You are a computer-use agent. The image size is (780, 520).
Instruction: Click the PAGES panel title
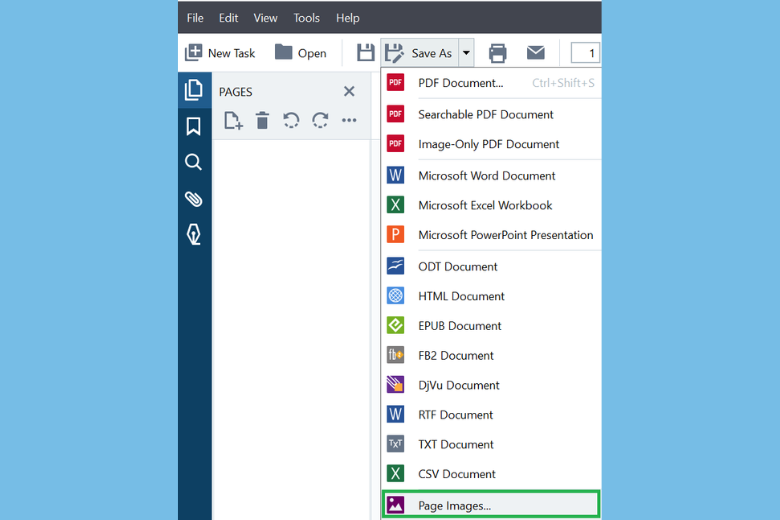point(235,92)
